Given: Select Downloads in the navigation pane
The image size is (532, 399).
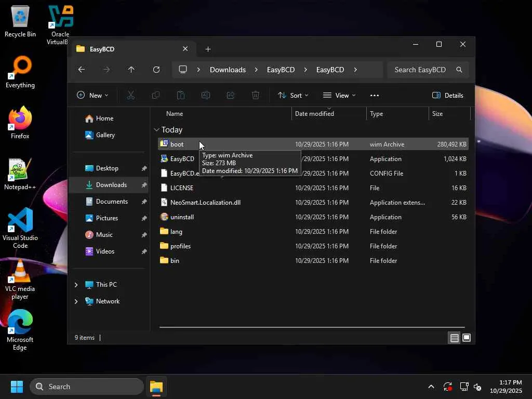Looking at the screenshot, I should 111,185.
